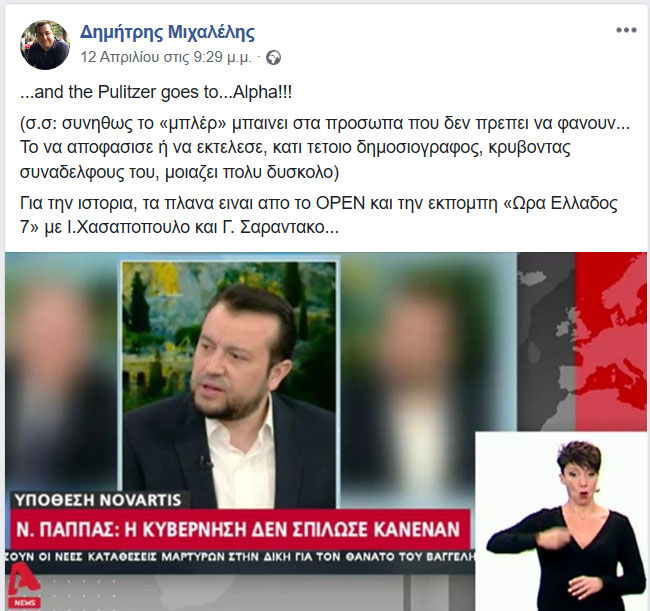Click the Alpha News logo in image
650x611 pixels.
23,588
